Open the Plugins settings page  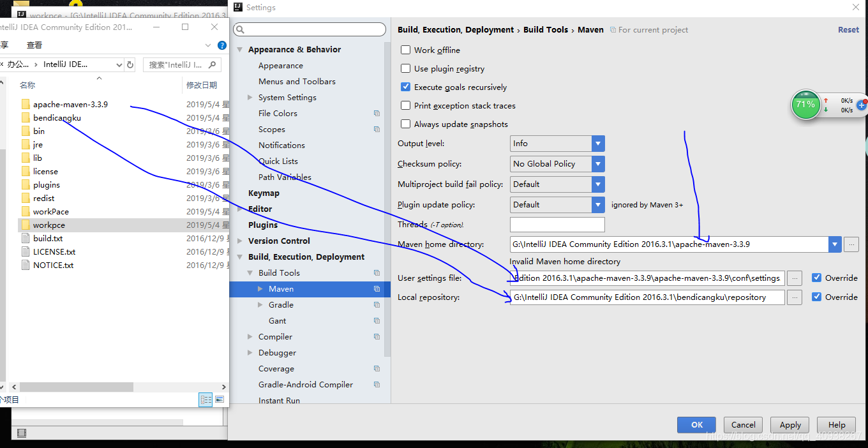[263, 225]
